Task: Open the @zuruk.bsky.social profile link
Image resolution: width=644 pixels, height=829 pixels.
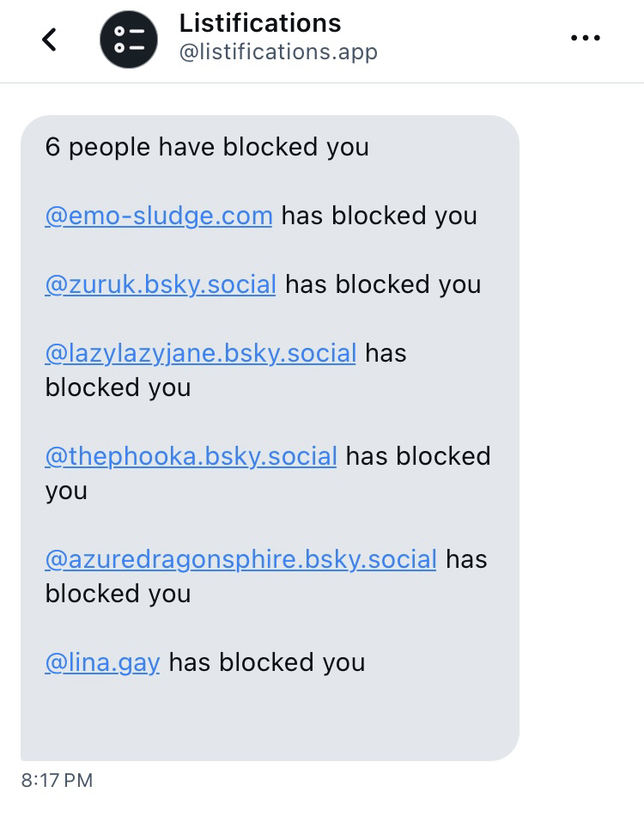Action: tap(160, 284)
